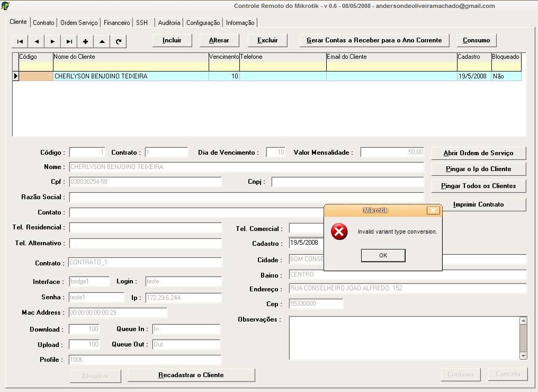This screenshot has width=538, height=392.
Task: Click the Tel. Alternativo field
Action: coord(146,243)
